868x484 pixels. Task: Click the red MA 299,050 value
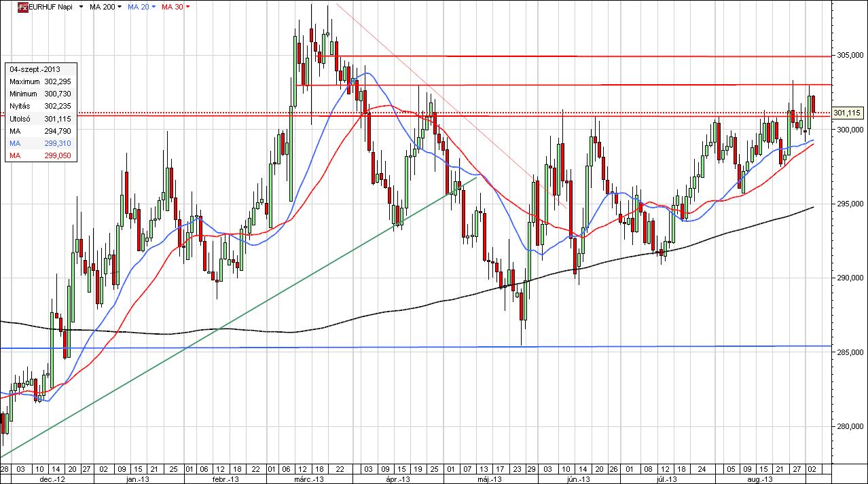58,156
